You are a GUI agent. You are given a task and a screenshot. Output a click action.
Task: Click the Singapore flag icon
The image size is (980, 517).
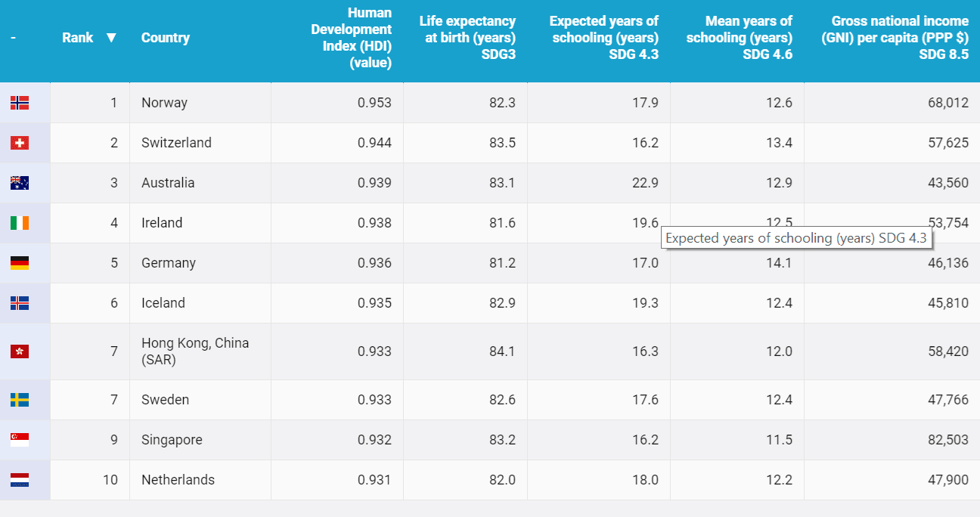click(20, 440)
